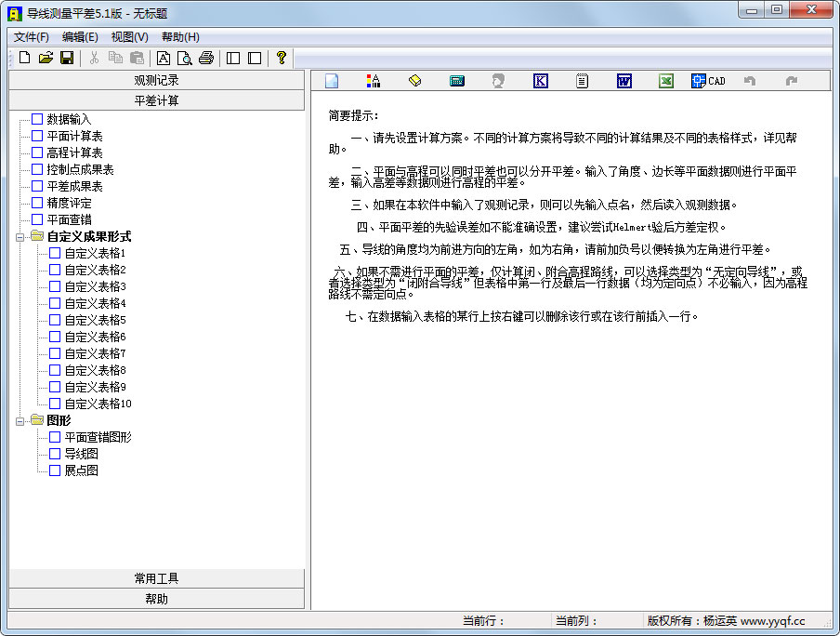
Task: Click the teal calculator icon
Action: [x=457, y=81]
